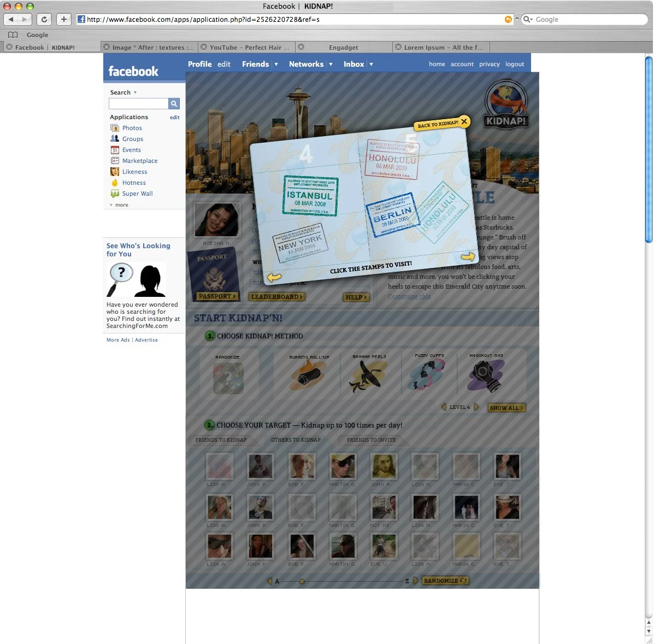This screenshot has height=644, width=654.
Task: Click the browser vertical scrollbar thumb
Action: tap(649, 149)
